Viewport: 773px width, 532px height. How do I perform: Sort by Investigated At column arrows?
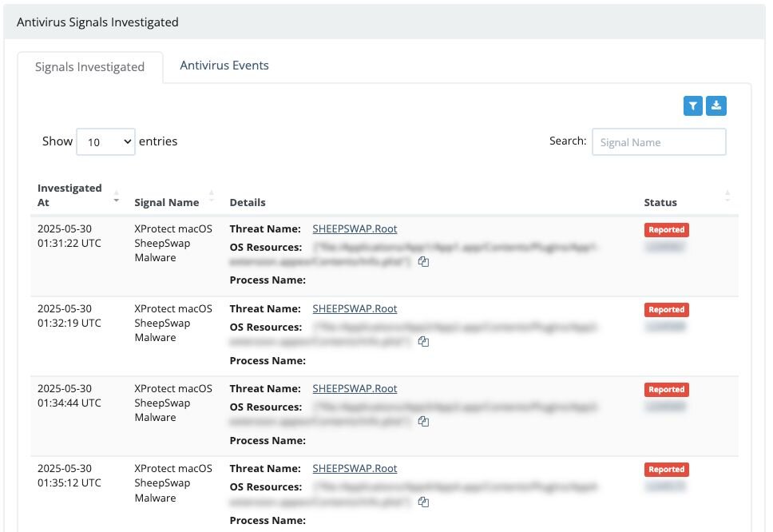[117, 196]
